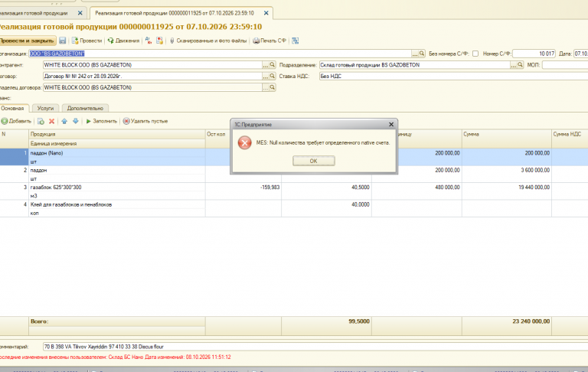This screenshot has width=588, height=372.
Task: Switch to the Услуги tab
Action: click(x=45, y=108)
